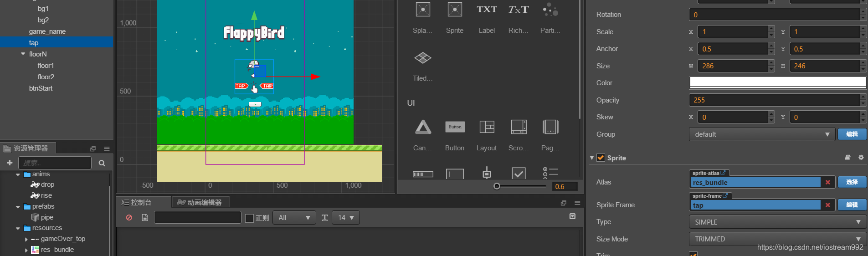Toggle the Sprite component enabled checkbox

(x=601, y=158)
